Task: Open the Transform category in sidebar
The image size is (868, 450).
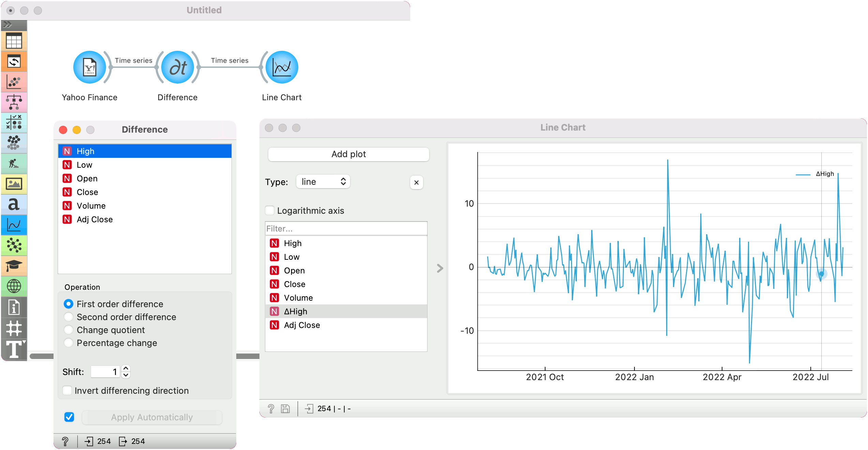Action: pos(14,62)
